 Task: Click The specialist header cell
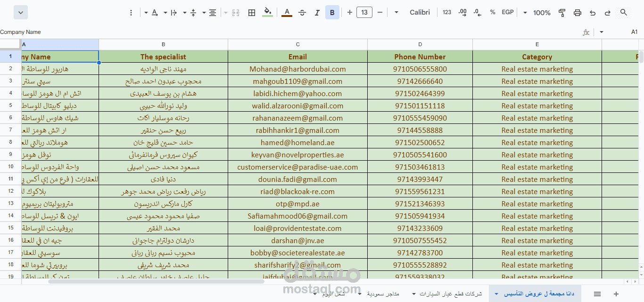click(x=163, y=57)
